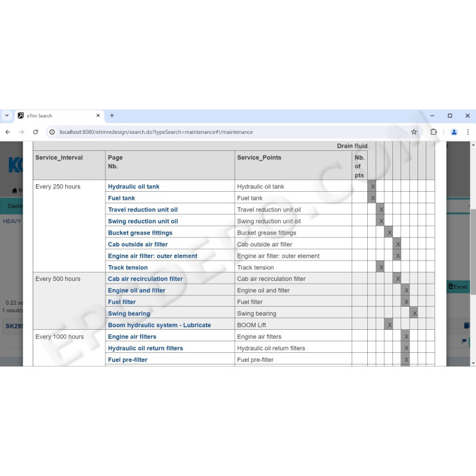Open the Swing bearing link
The image size is (476, 476).
(x=129, y=313)
